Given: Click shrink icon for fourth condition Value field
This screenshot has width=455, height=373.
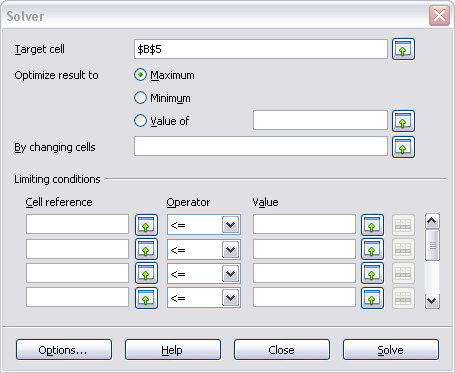Looking at the screenshot, I should 372,298.
